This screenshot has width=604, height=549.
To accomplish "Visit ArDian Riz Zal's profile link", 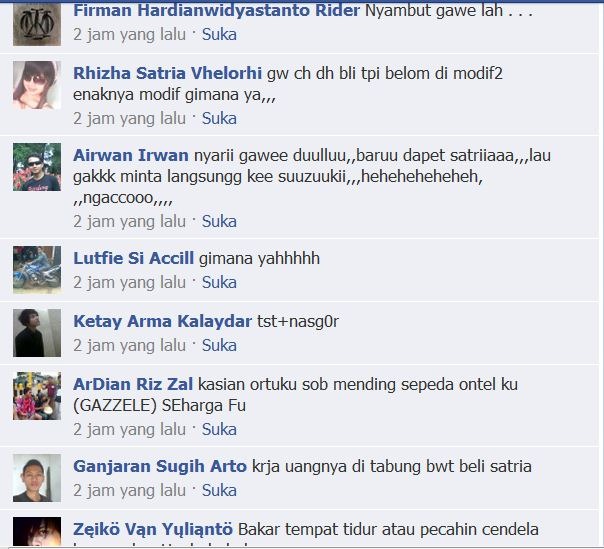I will pyautogui.click(x=133, y=384).
